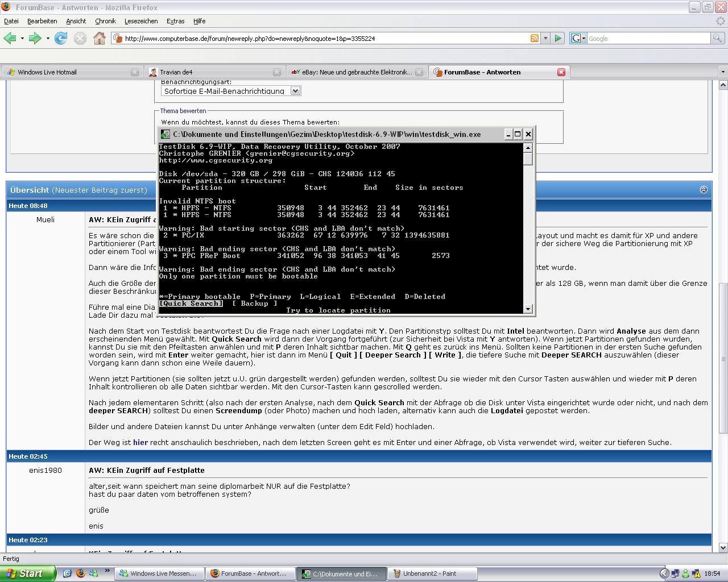Open the list all tabs dropdown
This screenshot has width=728, height=582.
click(x=723, y=72)
